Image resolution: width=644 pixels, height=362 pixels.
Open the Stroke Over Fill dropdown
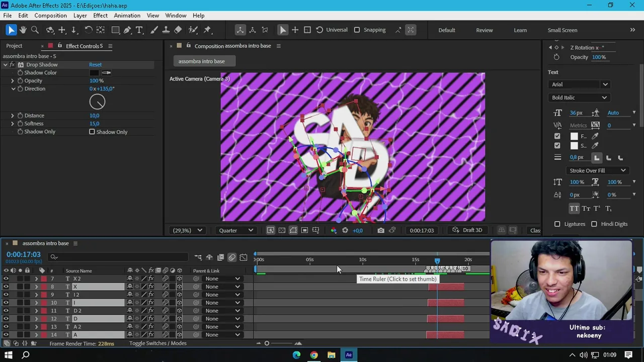click(x=597, y=170)
